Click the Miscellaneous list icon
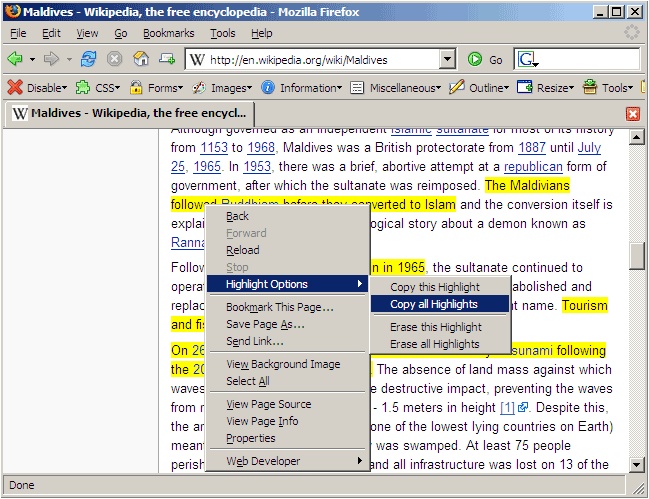649x499 pixels. [x=357, y=88]
